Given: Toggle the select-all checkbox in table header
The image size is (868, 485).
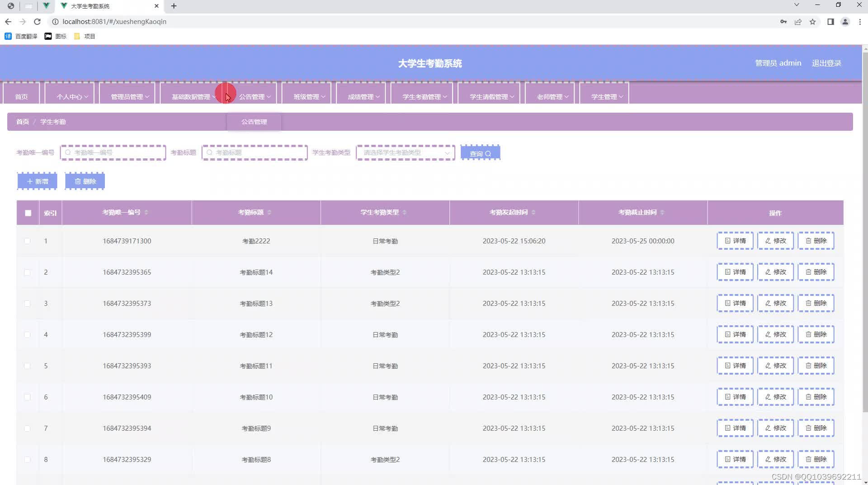Looking at the screenshot, I should click(x=28, y=213).
